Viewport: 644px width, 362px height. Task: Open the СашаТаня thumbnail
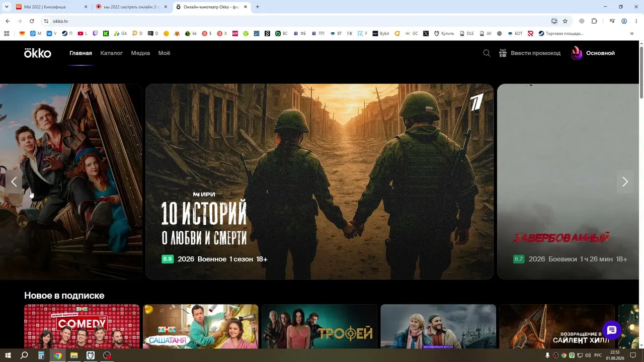point(201,326)
